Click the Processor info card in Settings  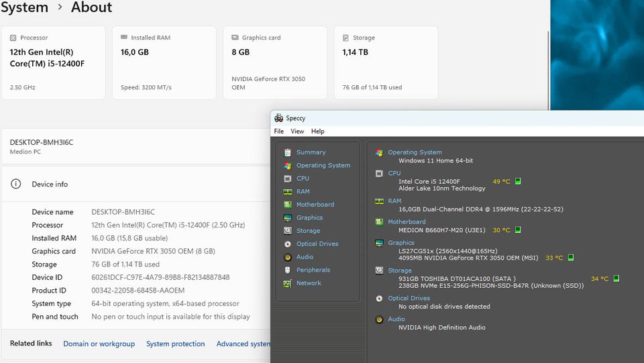pyautogui.click(x=54, y=63)
